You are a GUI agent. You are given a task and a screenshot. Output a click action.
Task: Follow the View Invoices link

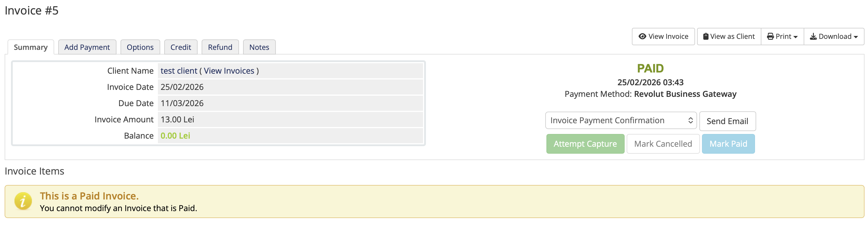point(229,71)
